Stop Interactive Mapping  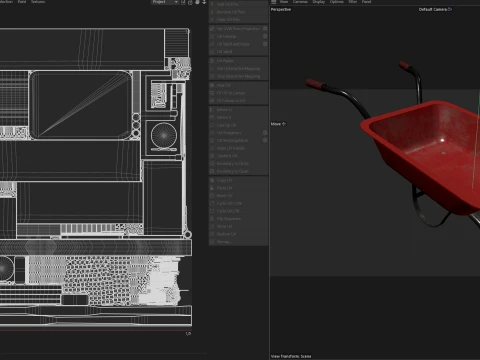(x=238, y=76)
